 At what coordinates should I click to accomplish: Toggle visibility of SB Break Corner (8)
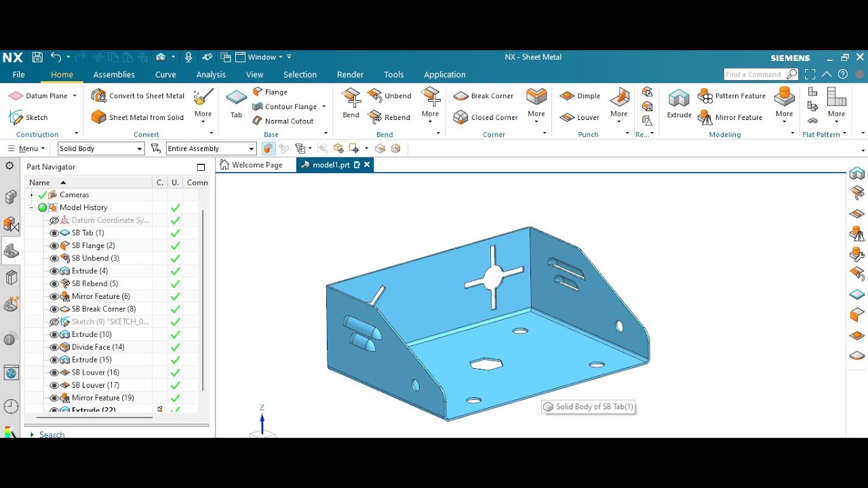pyautogui.click(x=55, y=309)
